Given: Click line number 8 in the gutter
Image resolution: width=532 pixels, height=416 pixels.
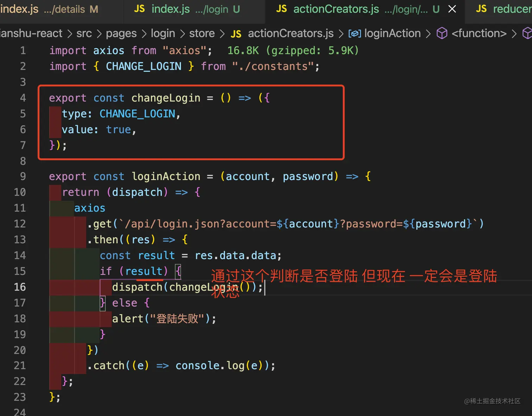Looking at the screenshot, I should (x=23, y=161).
